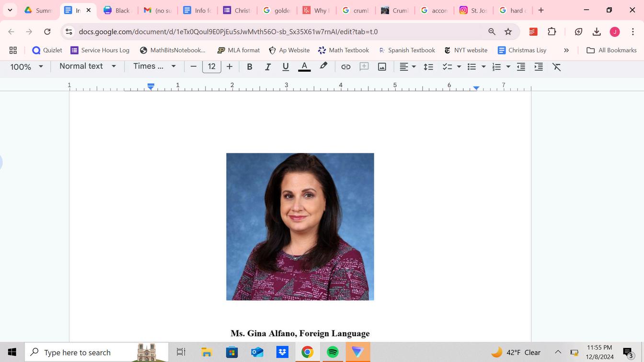Viewport: 644px width, 362px height.
Task: Toggle bold formatting
Action: point(250,67)
